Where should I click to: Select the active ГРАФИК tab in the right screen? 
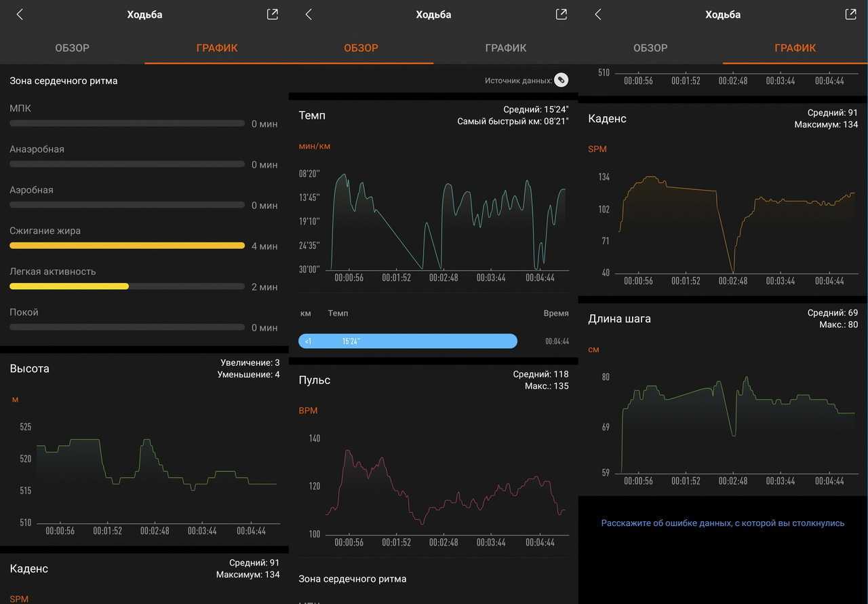coord(795,48)
